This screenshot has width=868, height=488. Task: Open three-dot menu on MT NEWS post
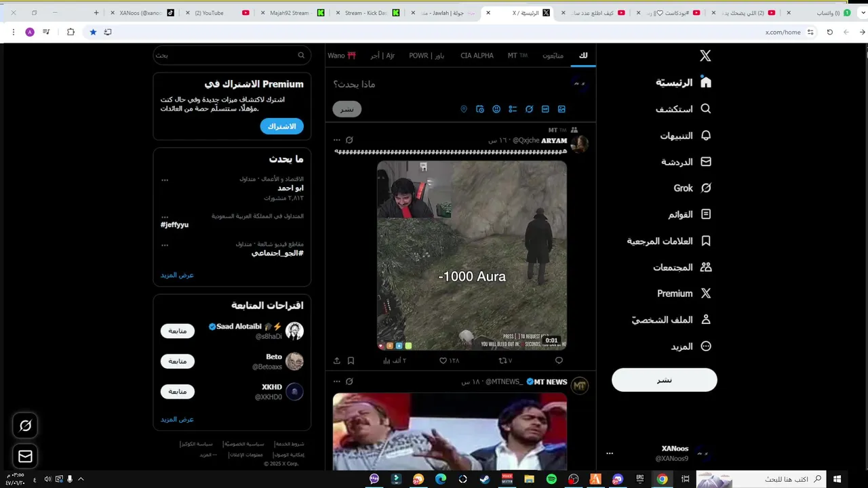[x=336, y=382]
